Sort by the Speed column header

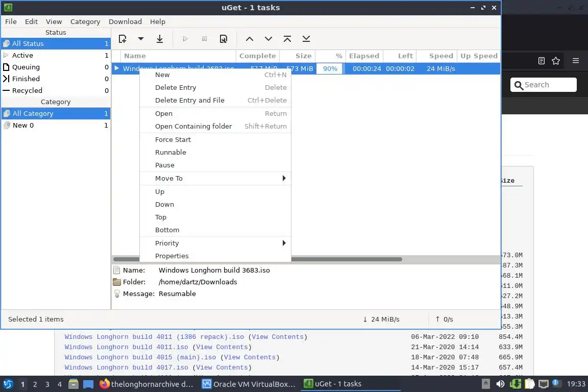tap(436, 56)
